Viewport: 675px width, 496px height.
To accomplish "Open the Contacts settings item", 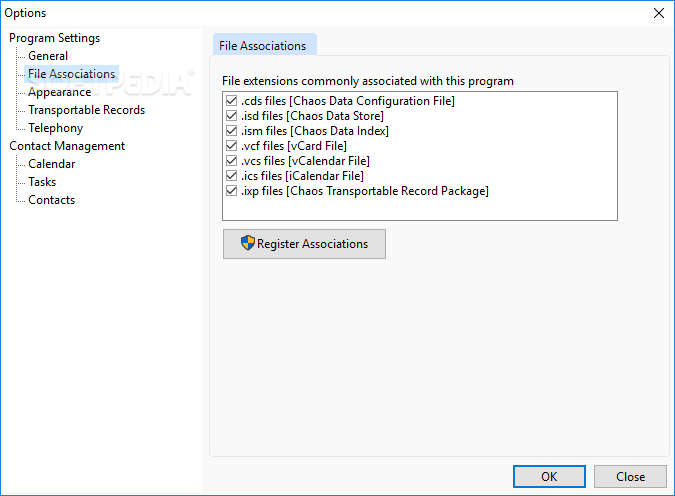I will tap(52, 200).
